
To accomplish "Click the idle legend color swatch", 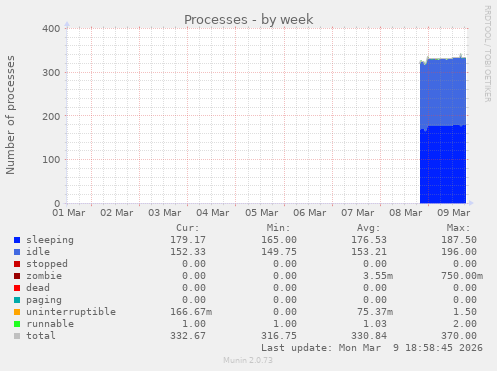I will click(x=17, y=252).
